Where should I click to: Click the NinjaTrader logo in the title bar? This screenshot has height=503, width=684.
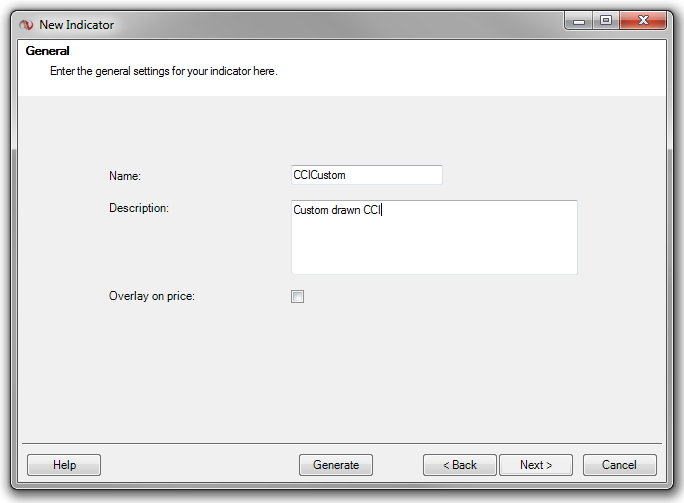26,25
